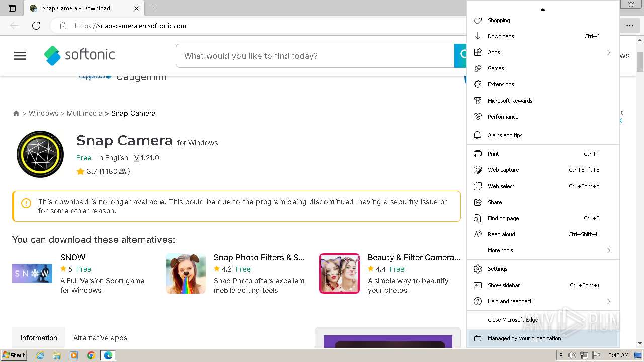Viewport: 644px width, 362px height.
Task: Switch to Information tab
Action: click(x=39, y=338)
